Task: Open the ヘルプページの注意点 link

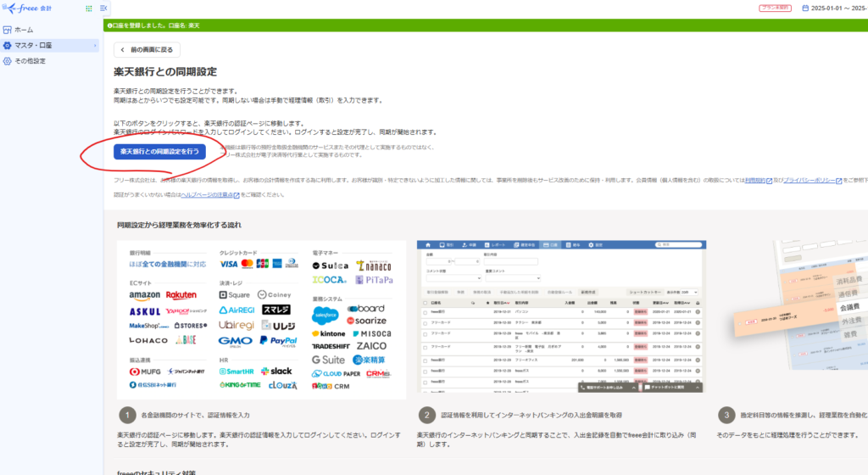Action: pyautogui.click(x=210, y=195)
